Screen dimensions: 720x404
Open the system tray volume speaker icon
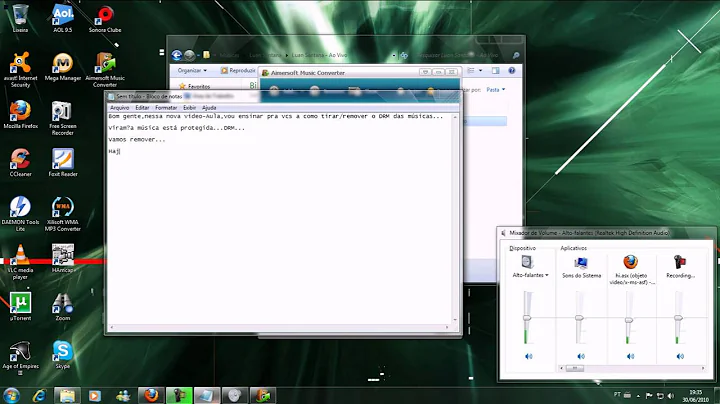[671, 396]
